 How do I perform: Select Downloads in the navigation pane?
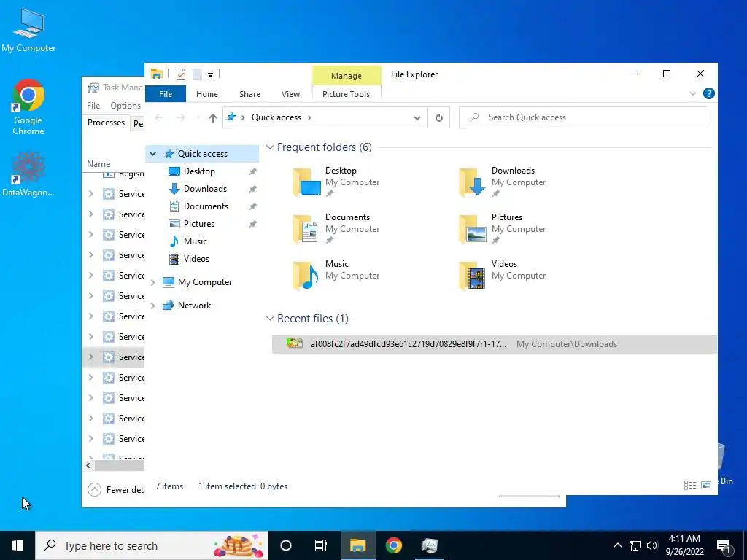click(x=205, y=189)
